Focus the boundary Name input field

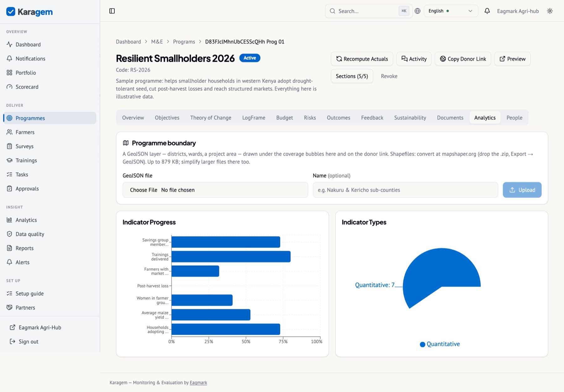coord(405,190)
